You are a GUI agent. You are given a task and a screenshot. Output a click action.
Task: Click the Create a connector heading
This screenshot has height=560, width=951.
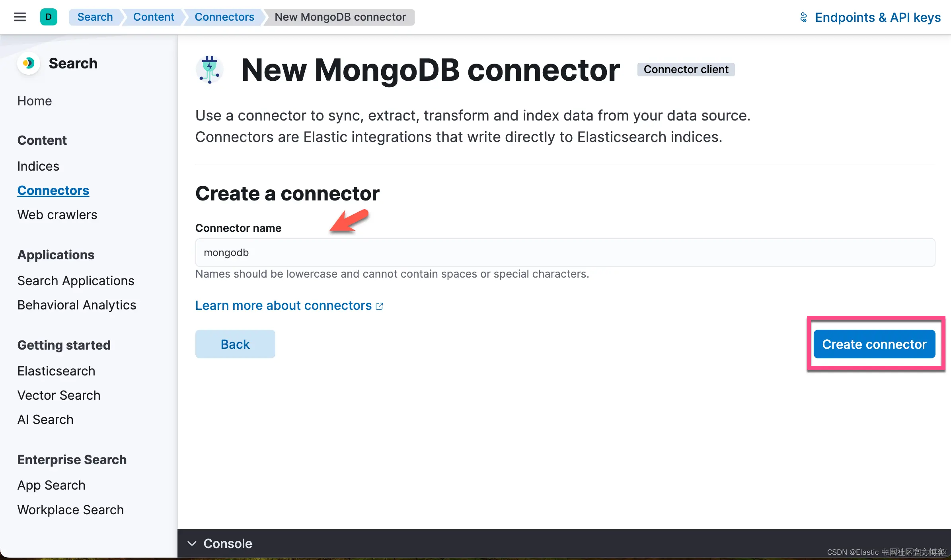[x=287, y=194]
